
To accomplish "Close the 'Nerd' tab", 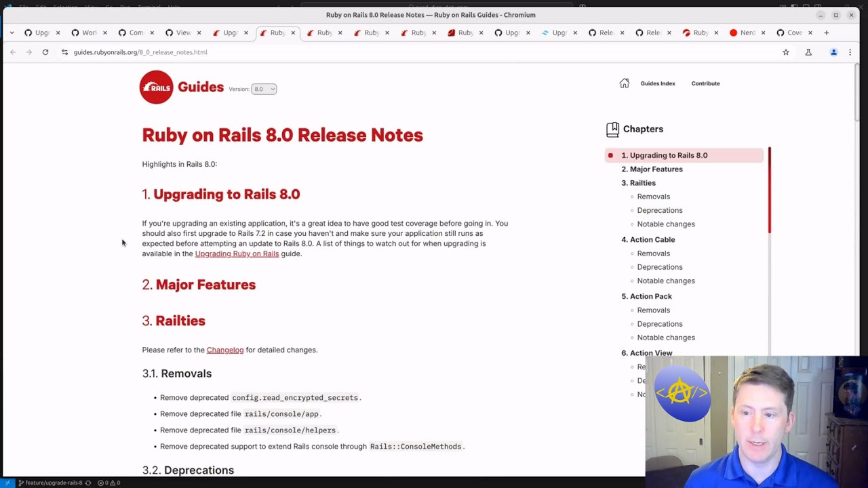I will coord(763,33).
